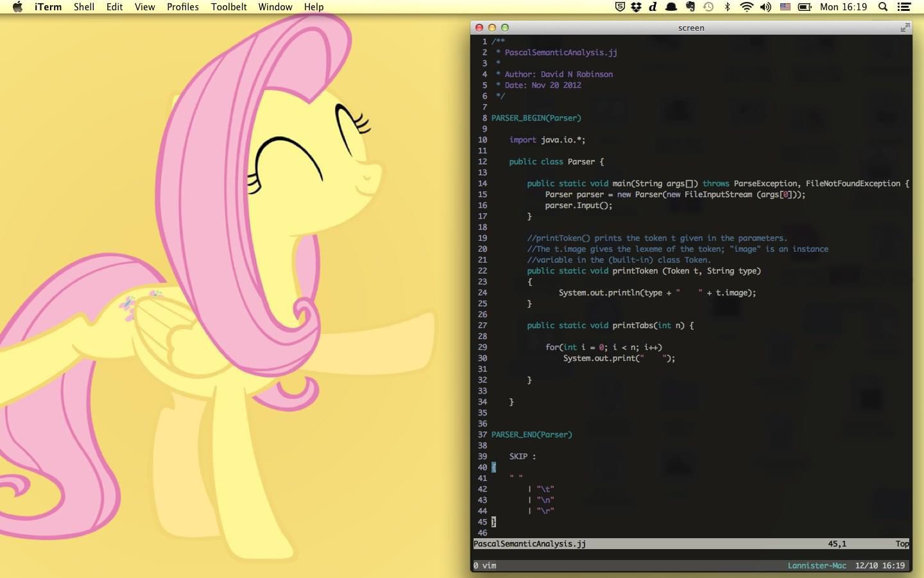This screenshot has height=578, width=924.
Task: Click the bowler hat menu bar icon
Action: 671,7
